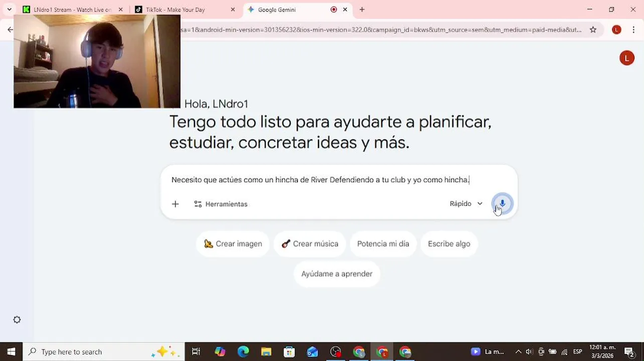Click the microphone voice input button
644x361 pixels.
[502, 204]
